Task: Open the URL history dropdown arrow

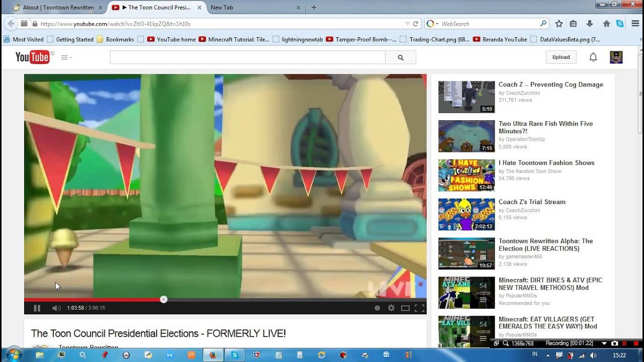Action: point(408,24)
